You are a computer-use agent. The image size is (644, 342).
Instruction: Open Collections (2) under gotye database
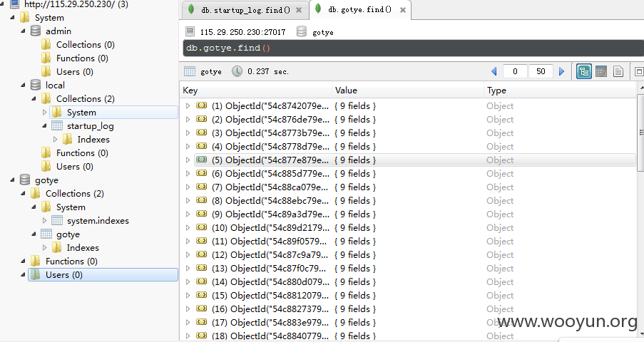tap(75, 194)
